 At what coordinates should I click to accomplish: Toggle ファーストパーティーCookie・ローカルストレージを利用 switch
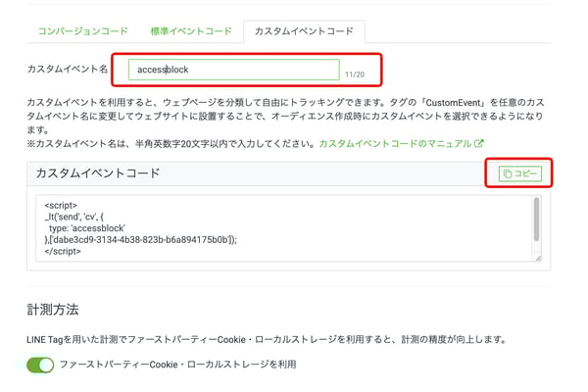pyautogui.click(x=40, y=365)
